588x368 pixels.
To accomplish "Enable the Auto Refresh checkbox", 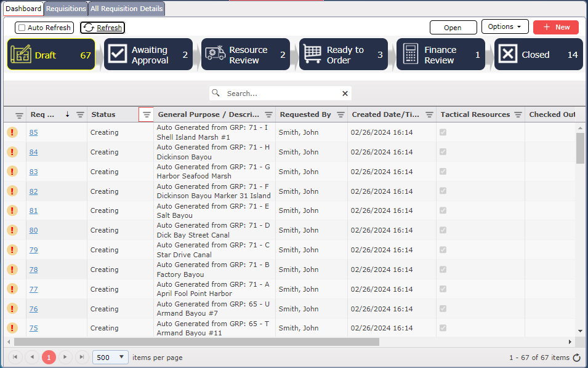I will pos(22,28).
